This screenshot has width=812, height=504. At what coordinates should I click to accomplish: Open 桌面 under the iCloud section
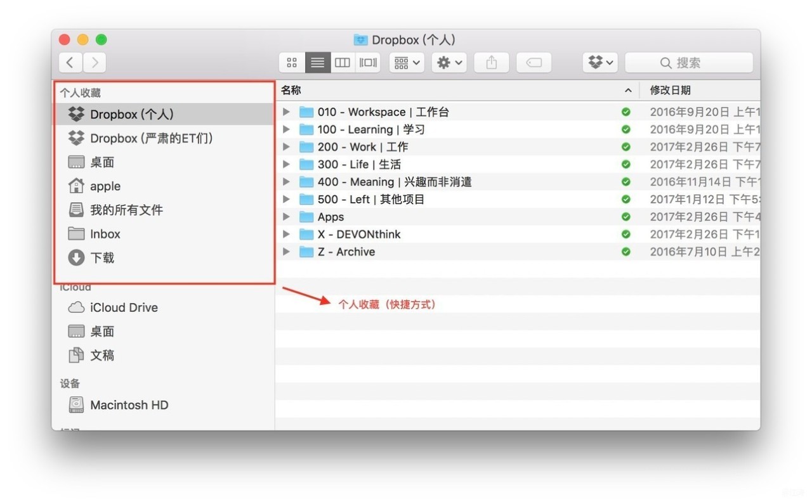(x=164, y=332)
